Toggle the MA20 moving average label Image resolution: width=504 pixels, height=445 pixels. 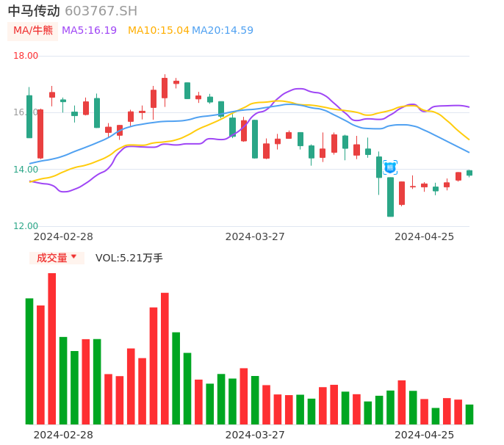(x=223, y=31)
